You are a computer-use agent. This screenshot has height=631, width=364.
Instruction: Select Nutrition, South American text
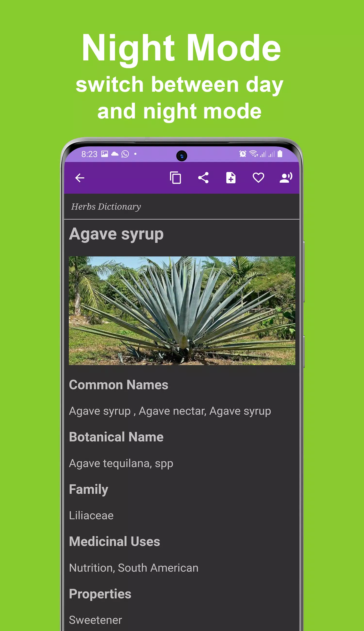click(x=134, y=568)
